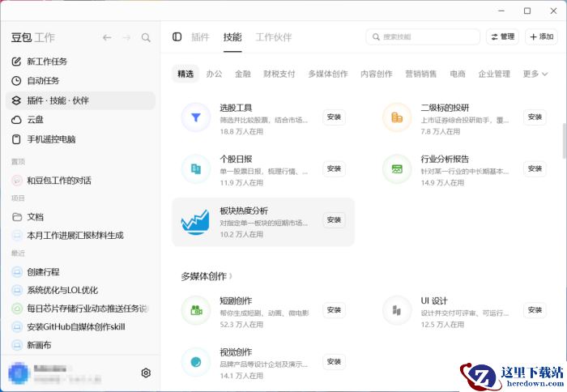
Task: Click 自动任务 clock icon
Action: [16, 81]
